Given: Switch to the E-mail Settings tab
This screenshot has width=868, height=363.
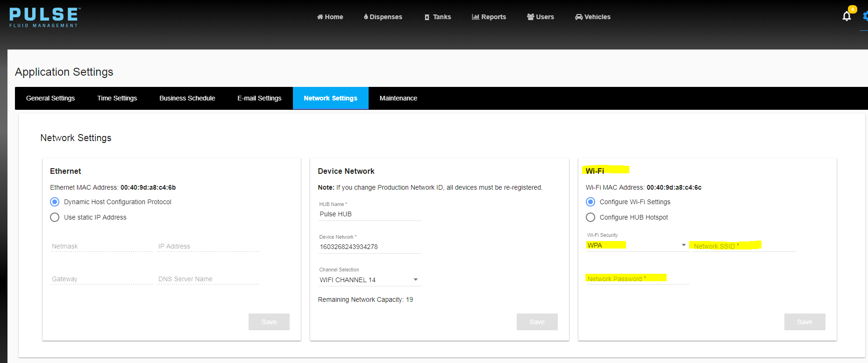Looking at the screenshot, I should [x=259, y=98].
